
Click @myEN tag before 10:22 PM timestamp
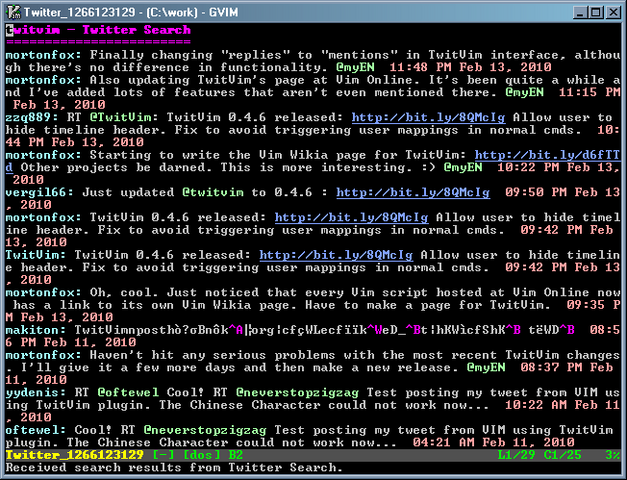463,168
